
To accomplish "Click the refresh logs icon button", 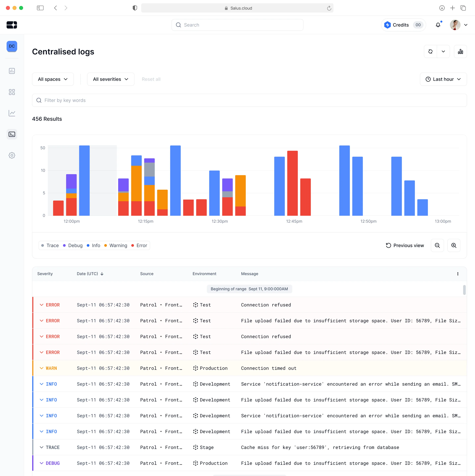I will (430, 51).
